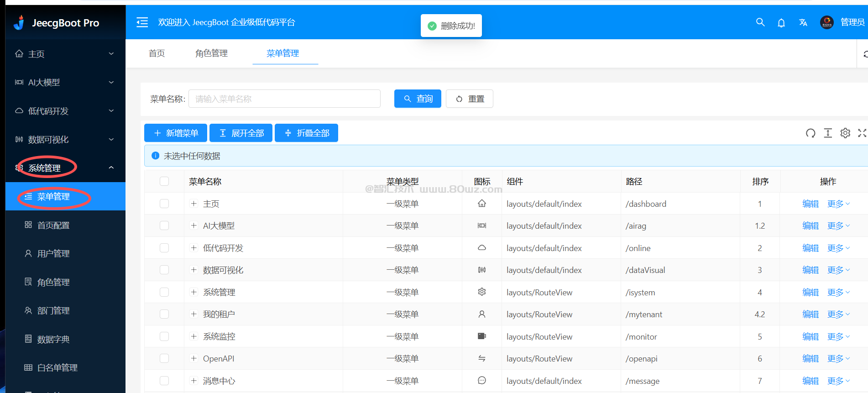This screenshot has height=393, width=868.
Task: Click the 重置 reset button
Action: pos(470,99)
